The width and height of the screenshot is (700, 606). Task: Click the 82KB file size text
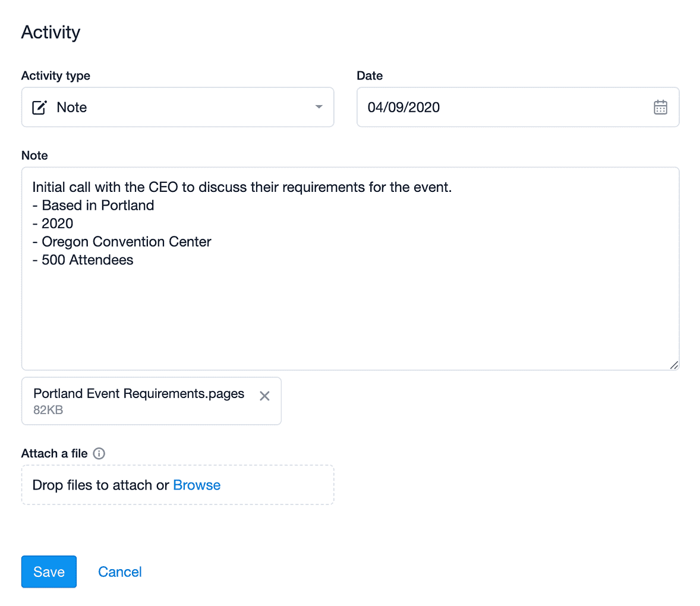point(48,410)
